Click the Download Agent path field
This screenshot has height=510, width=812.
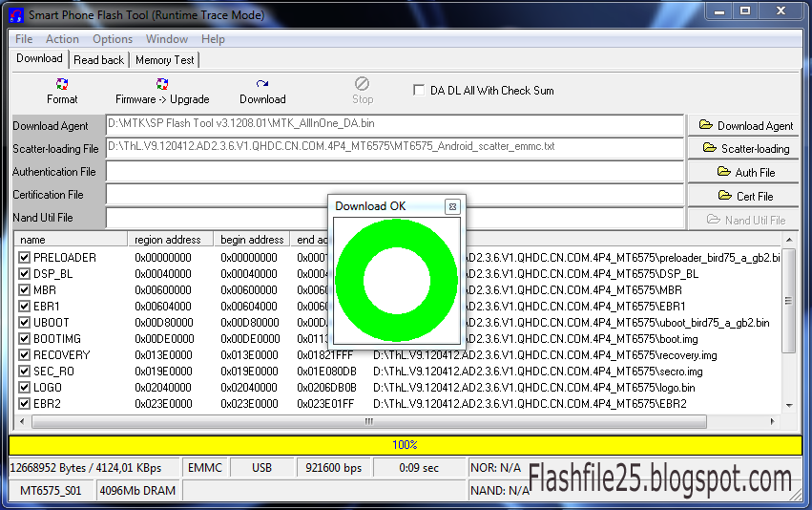tap(395, 125)
